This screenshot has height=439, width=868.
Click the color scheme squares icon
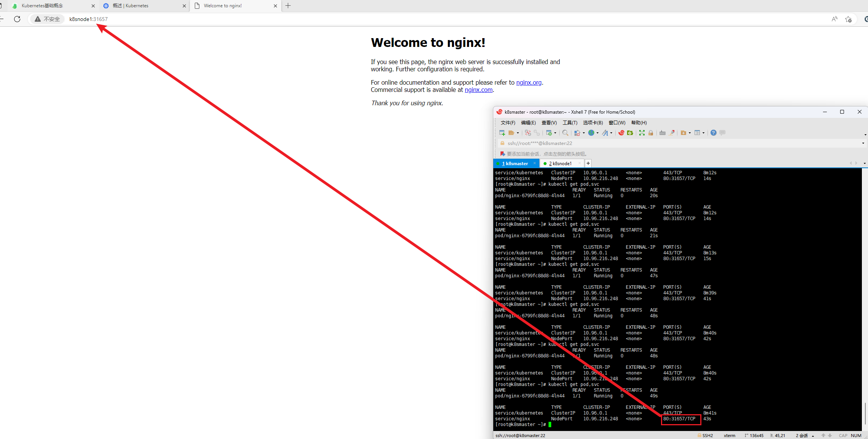click(x=577, y=133)
